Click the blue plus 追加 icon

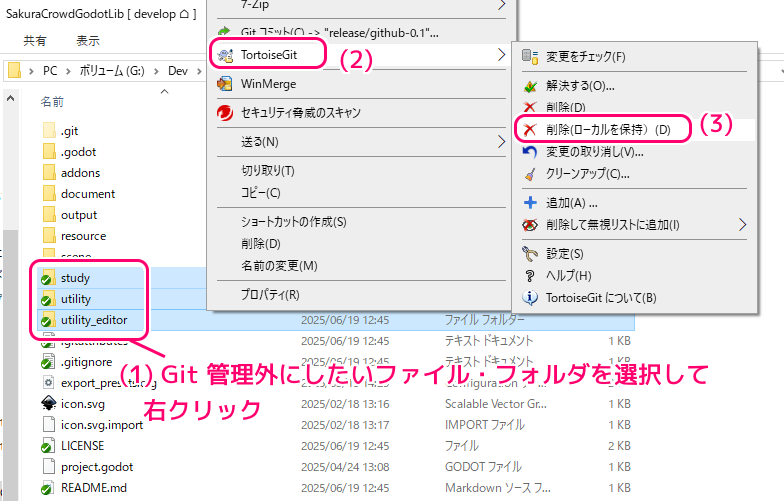(x=530, y=203)
